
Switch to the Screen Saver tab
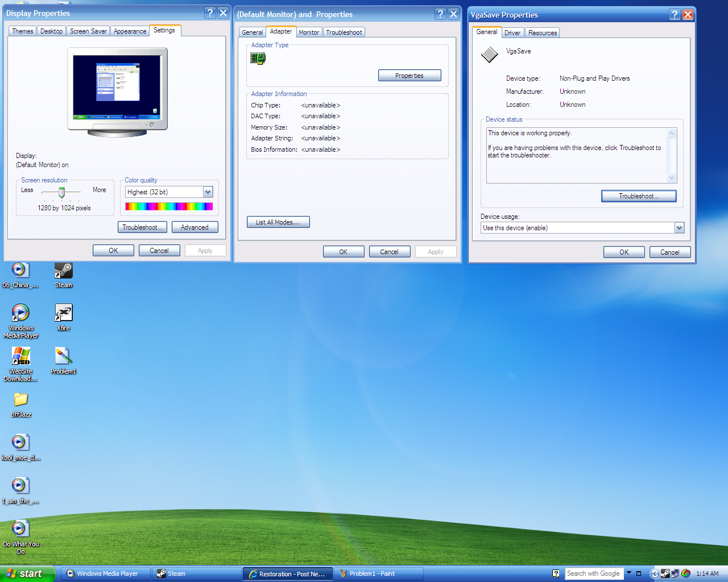pos(88,31)
